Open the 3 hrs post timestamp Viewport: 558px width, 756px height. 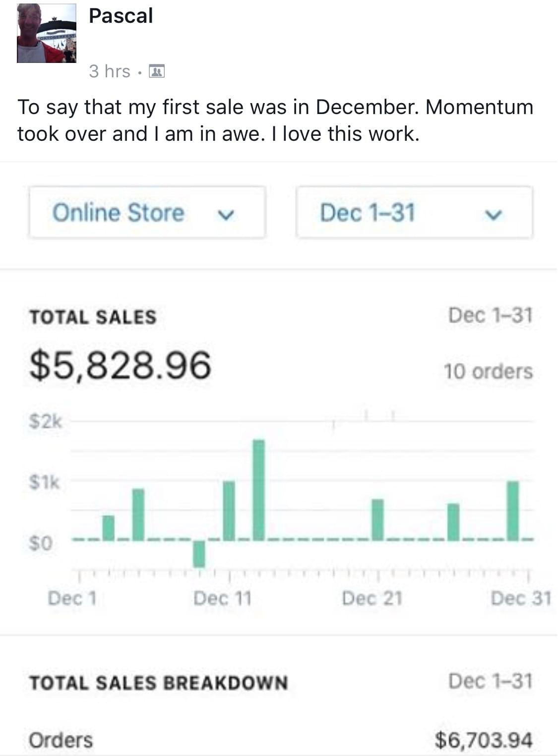coord(109,72)
